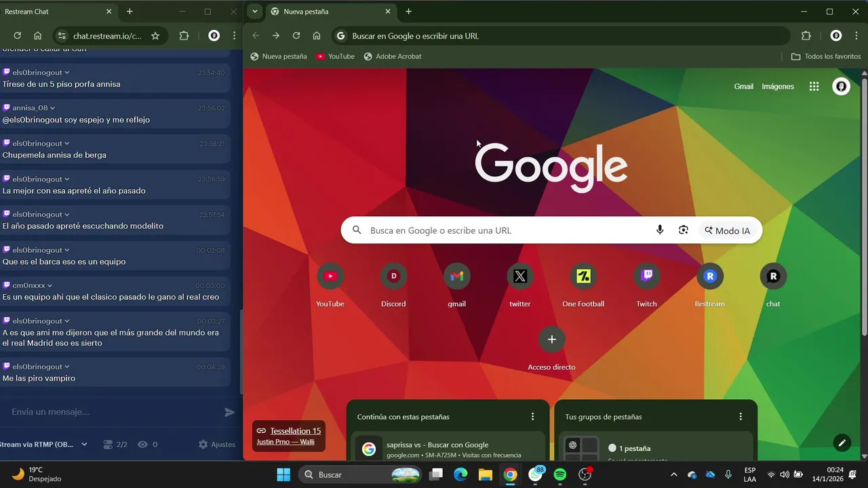
Task: Open saprissa vs Buscar con Google card
Action: pyautogui.click(x=448, y=448)
